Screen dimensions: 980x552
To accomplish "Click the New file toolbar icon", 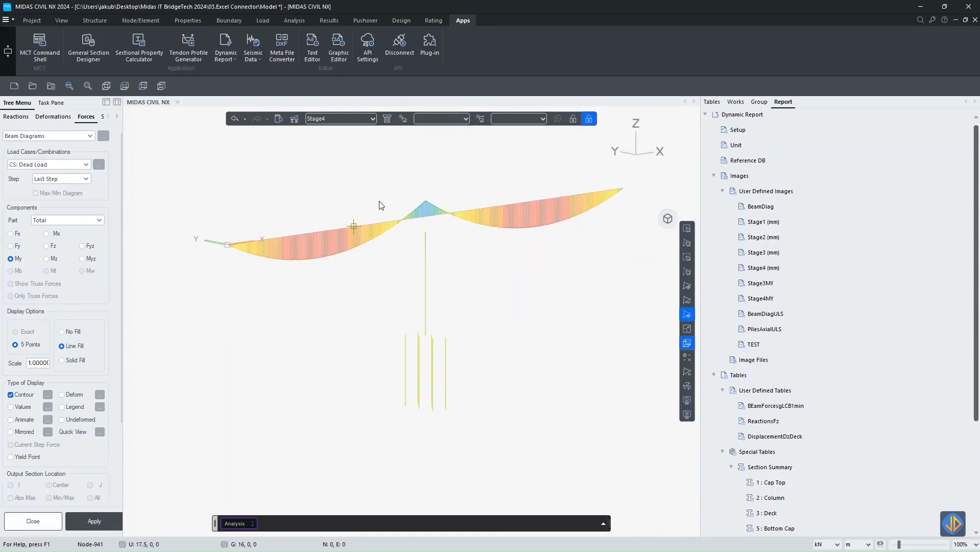I will click(14, 86).
